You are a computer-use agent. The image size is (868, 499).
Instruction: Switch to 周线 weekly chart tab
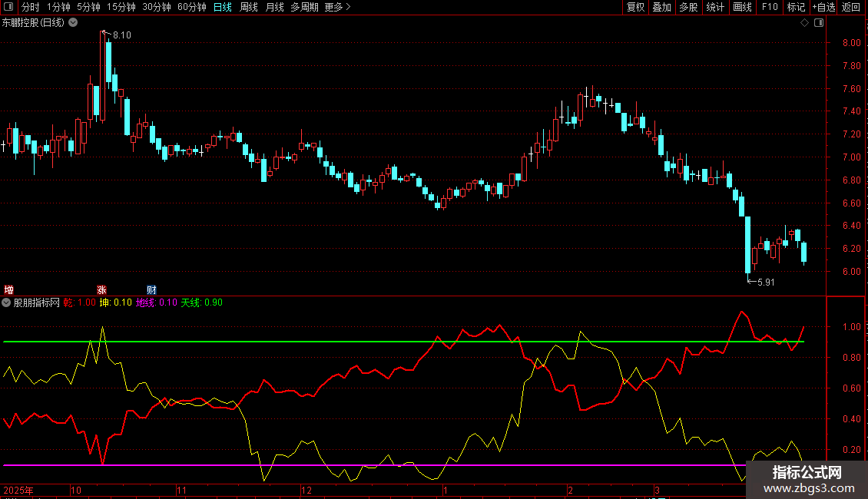(249, 7)
